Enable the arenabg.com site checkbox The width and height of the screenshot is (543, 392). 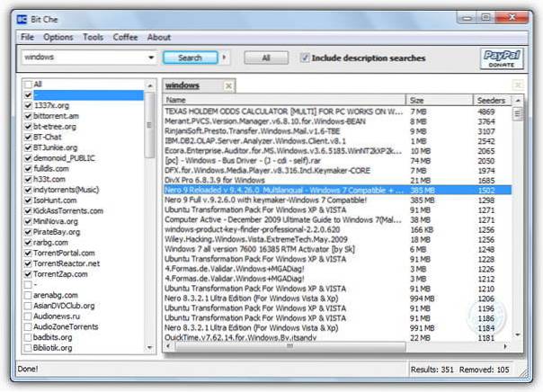(28, 294)
